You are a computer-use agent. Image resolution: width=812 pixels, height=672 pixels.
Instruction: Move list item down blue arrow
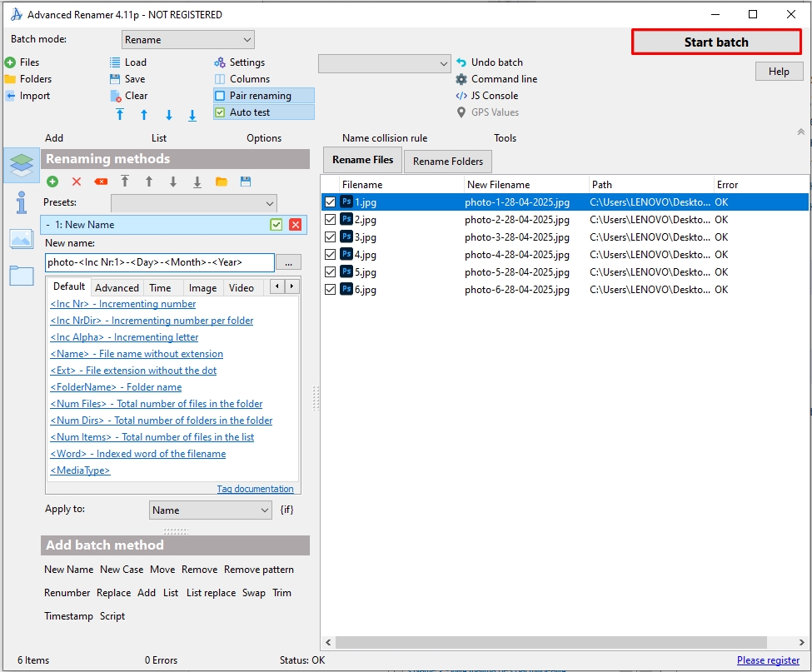[169, 115]
